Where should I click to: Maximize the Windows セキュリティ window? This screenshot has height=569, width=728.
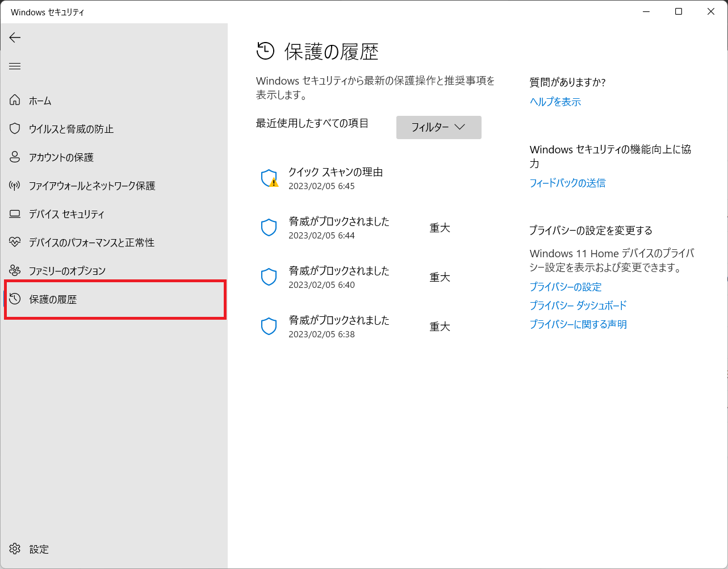(x=679, y=11)
